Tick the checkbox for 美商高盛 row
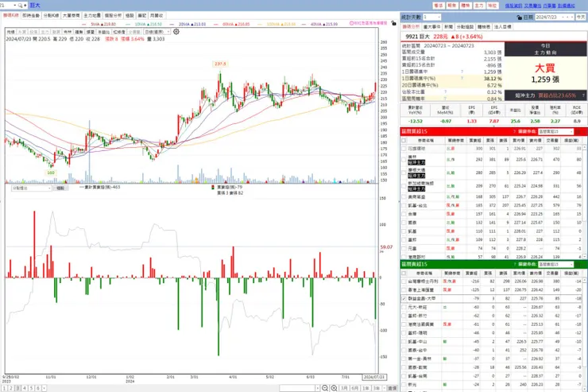The height and width of the screenshot is (392, 588). (x=404, y=196)
